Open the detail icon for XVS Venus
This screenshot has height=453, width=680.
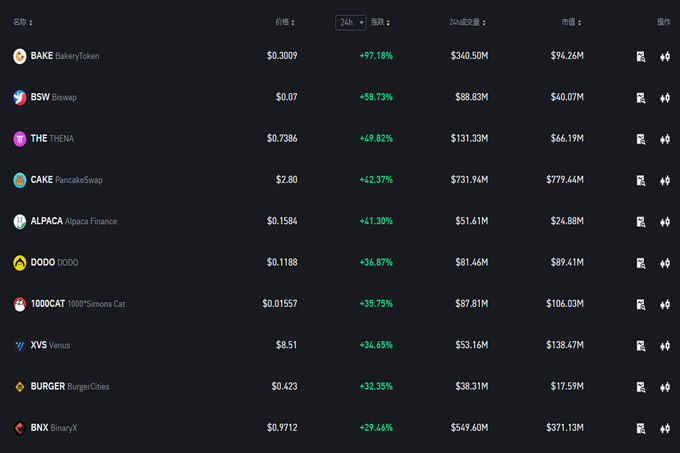[x=641, y=346]
